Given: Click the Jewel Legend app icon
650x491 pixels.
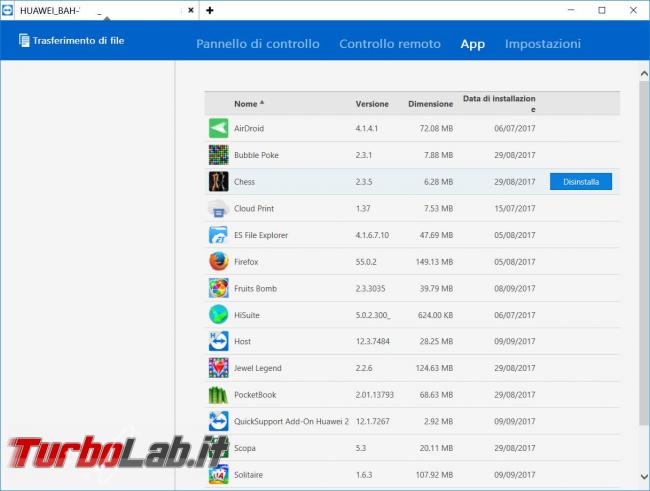Looking at the screenshot, I should pos(218,368).
